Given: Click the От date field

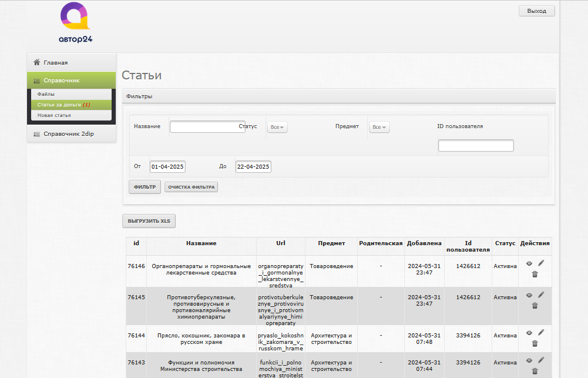Looking at the screenshot, I should 167,167.
